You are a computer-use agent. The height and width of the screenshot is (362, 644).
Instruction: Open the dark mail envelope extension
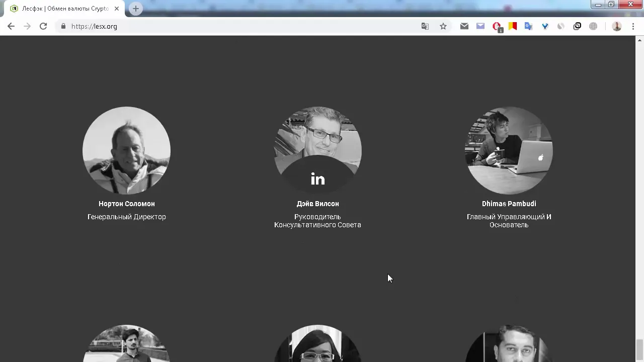464,26
